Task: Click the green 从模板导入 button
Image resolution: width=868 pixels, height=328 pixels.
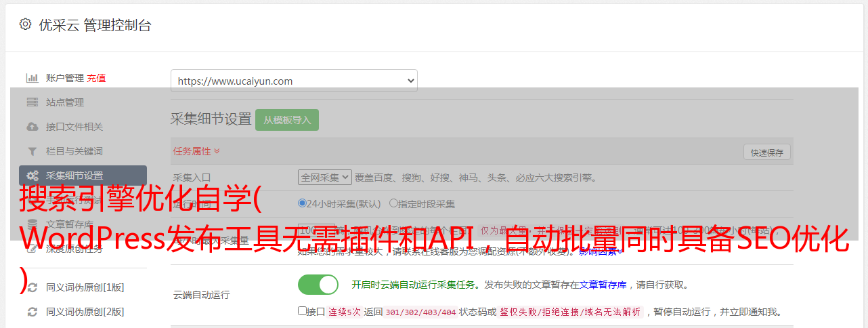Action: (287, 120)
